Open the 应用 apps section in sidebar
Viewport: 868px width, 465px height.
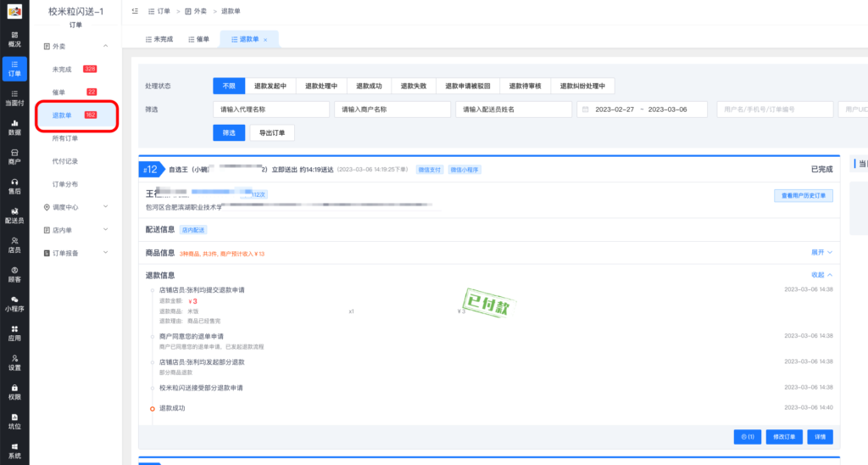[x=14, y=333]
